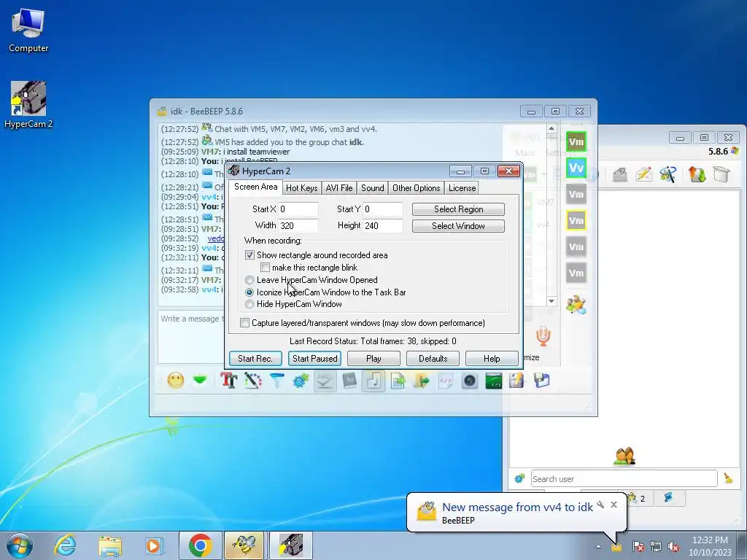Click the Help button in HyperCam
Screen dimensions: 747x560
pos(492,359)
